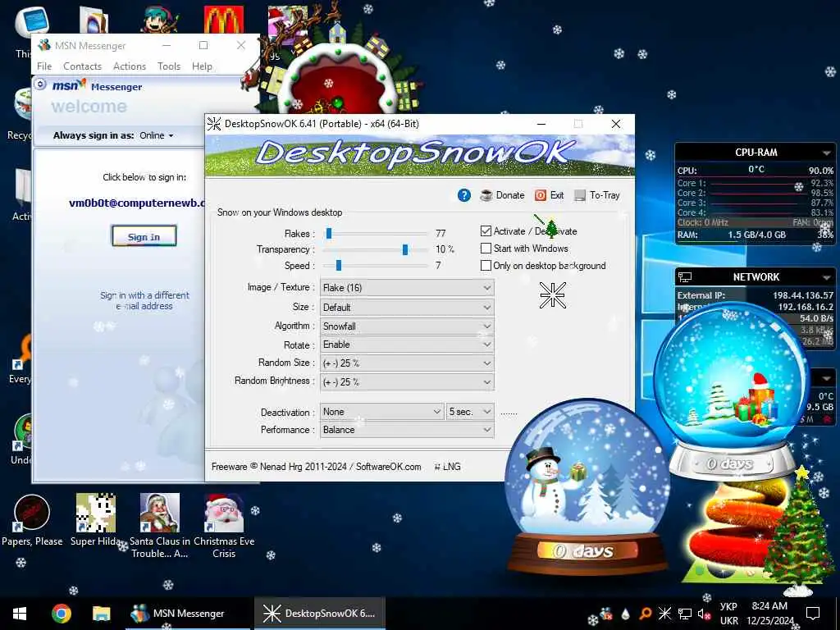
Task: Open the Random Size dropdown
Action: pos(407,363)
